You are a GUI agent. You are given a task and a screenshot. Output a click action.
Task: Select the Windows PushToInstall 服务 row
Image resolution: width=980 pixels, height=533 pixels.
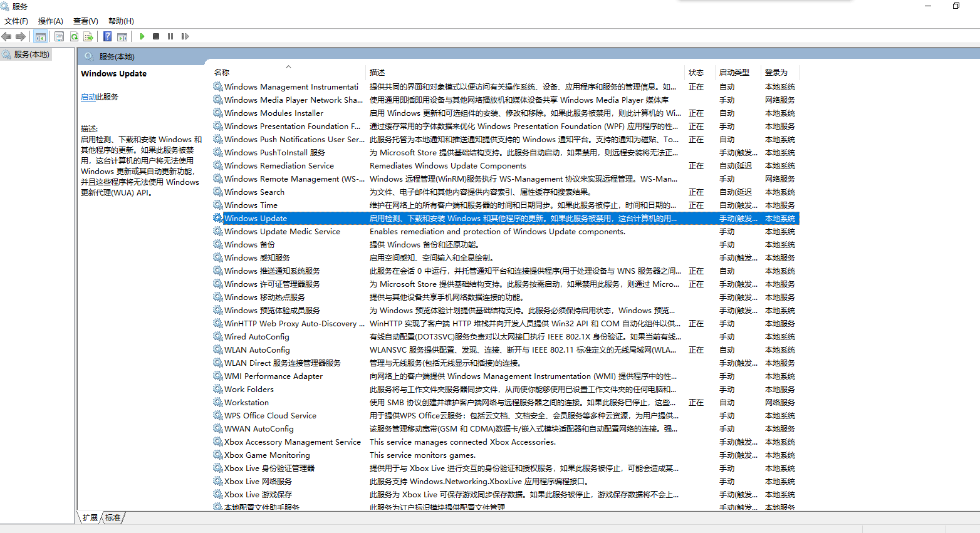coord(506,152)
